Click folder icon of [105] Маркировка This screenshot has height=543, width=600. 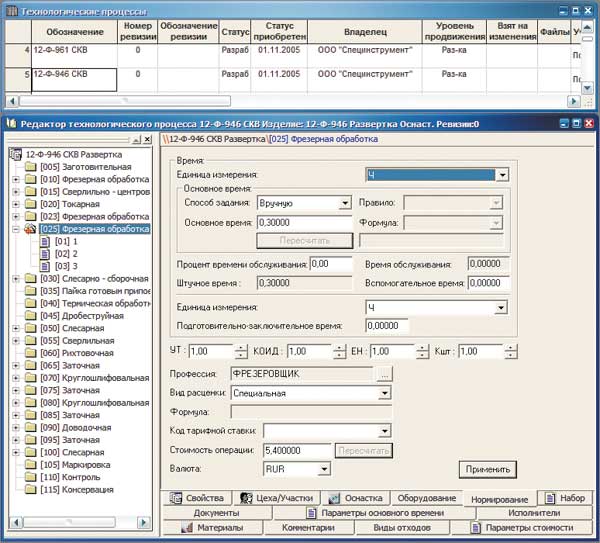[31, 465]
